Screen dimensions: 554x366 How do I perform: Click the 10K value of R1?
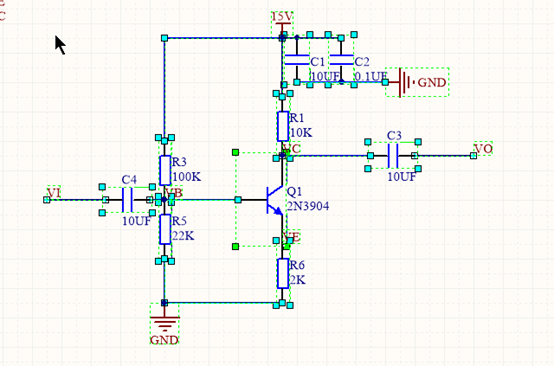coord(301,133)
